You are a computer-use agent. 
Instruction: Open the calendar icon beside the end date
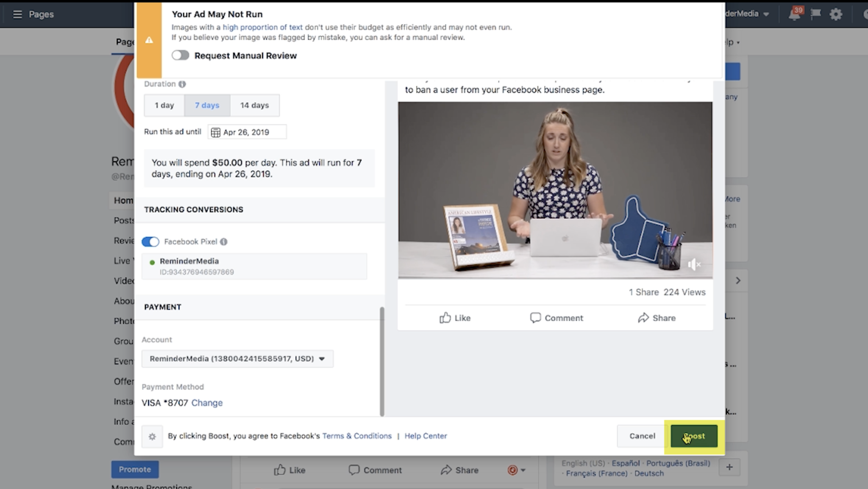215,132
